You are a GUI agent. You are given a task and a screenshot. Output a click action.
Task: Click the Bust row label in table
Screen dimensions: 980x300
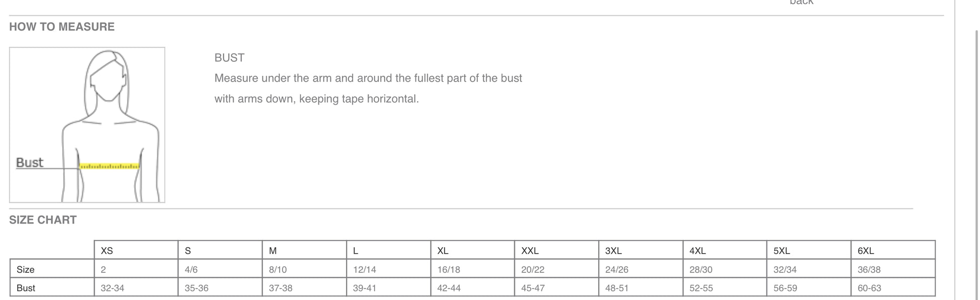pyautogui.click(x=26, y=288)
